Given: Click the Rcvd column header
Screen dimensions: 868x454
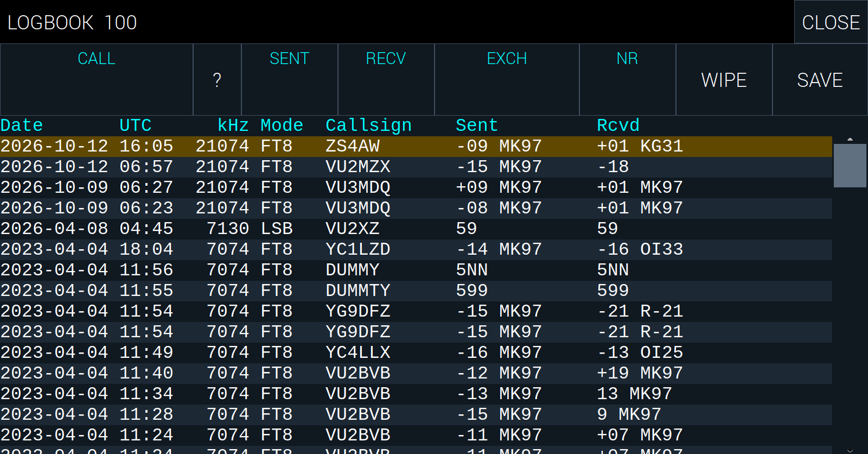Looking at the screenshot, I should (618, 125).
